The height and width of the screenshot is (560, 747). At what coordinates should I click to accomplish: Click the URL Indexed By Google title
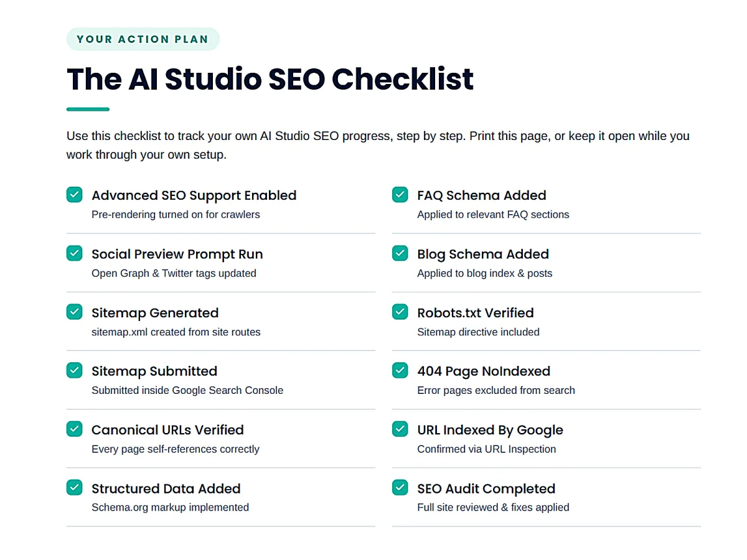490,429
